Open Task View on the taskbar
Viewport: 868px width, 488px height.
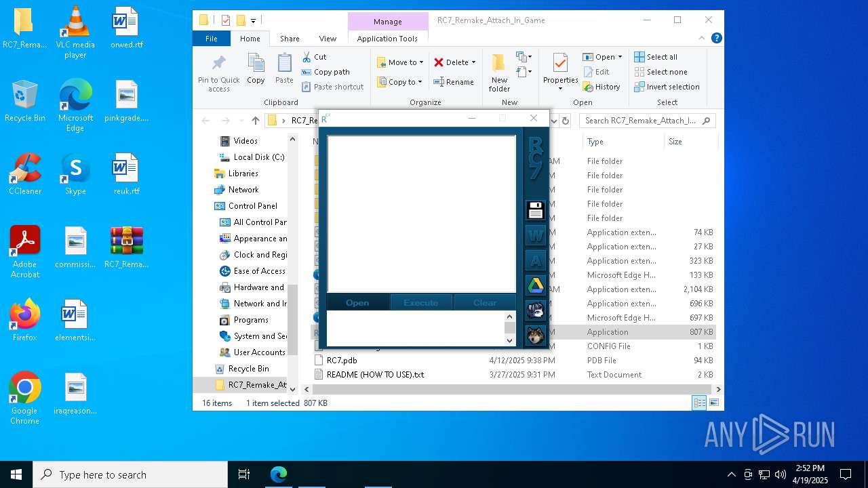click(244, 474)
